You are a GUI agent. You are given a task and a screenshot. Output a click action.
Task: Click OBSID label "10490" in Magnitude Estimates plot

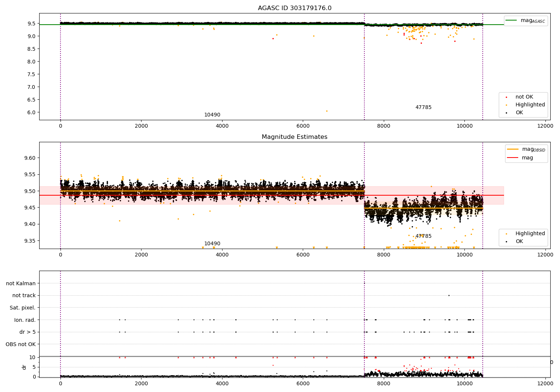[212, 244]
